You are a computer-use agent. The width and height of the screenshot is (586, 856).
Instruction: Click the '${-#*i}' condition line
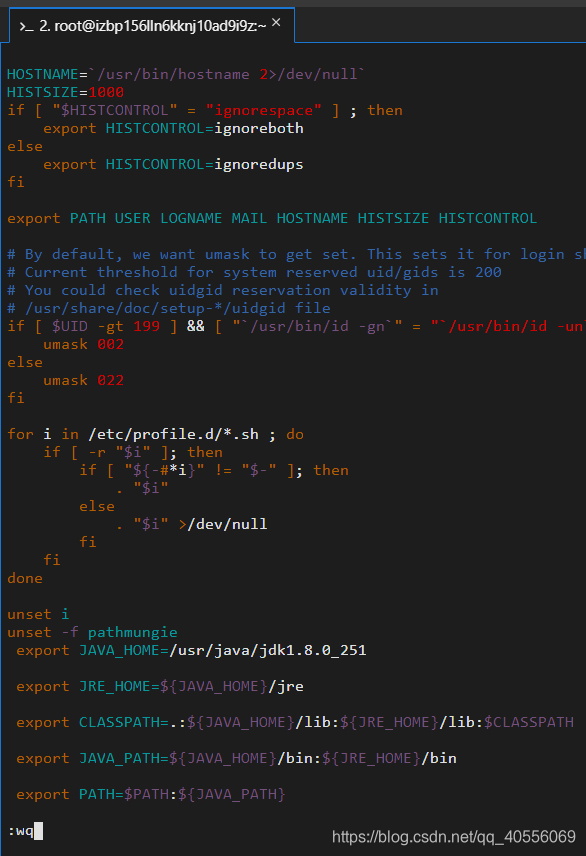(x=214, y=470)
